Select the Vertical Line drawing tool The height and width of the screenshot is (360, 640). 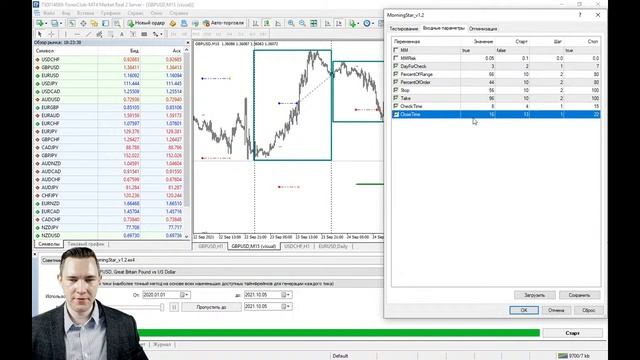click(x=65, y=34)
